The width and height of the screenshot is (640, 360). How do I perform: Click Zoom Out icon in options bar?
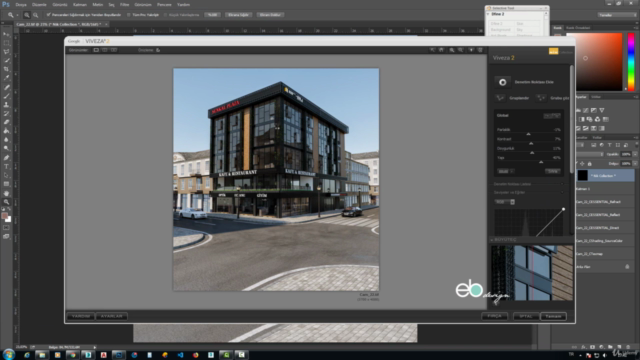click(x=36, y=15)
